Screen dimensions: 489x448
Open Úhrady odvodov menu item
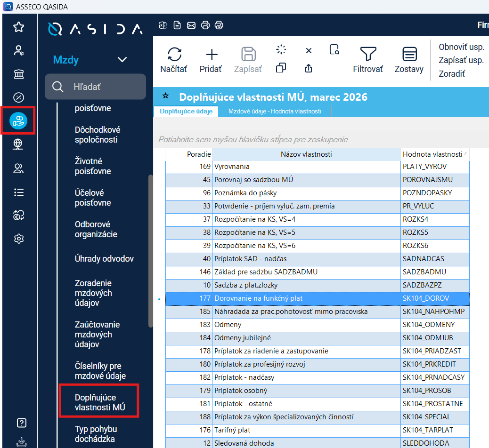[x=104, y=258]
